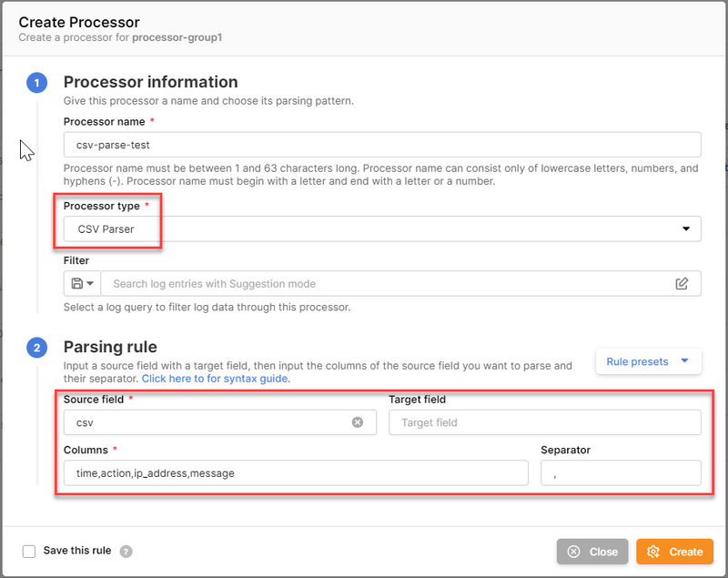The height and width of the screenshot is (578, 728).
Task: Expand the Rule presets dropdown
Action: 648,361
